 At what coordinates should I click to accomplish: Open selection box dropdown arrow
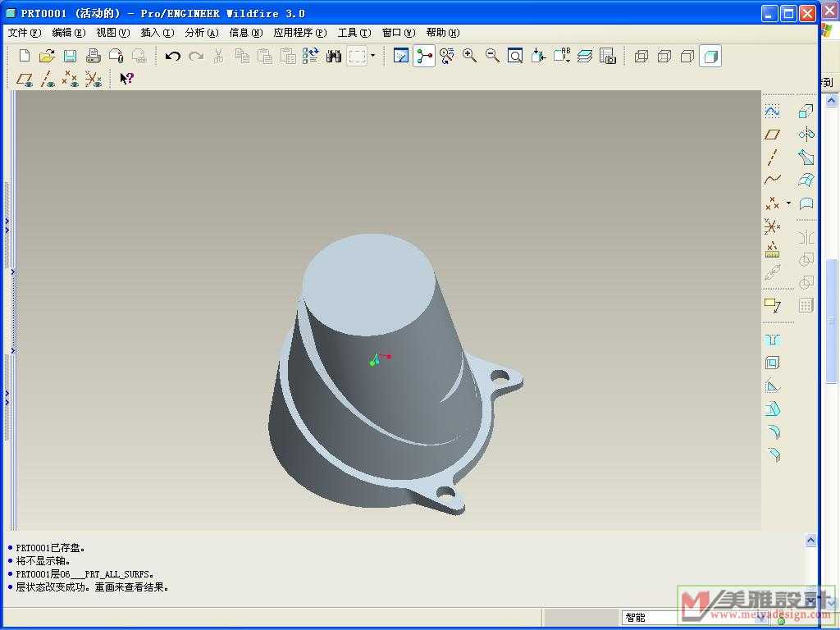point(373,56)
